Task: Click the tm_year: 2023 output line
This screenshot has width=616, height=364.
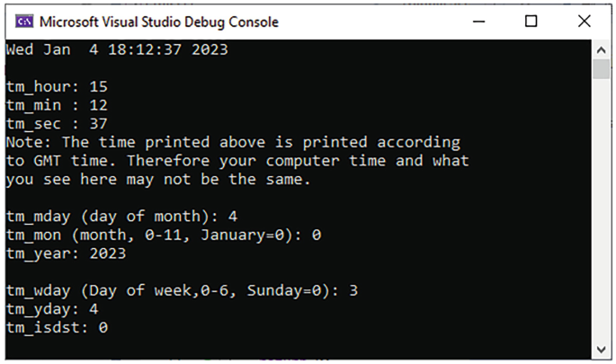Action: click(66, 253)
